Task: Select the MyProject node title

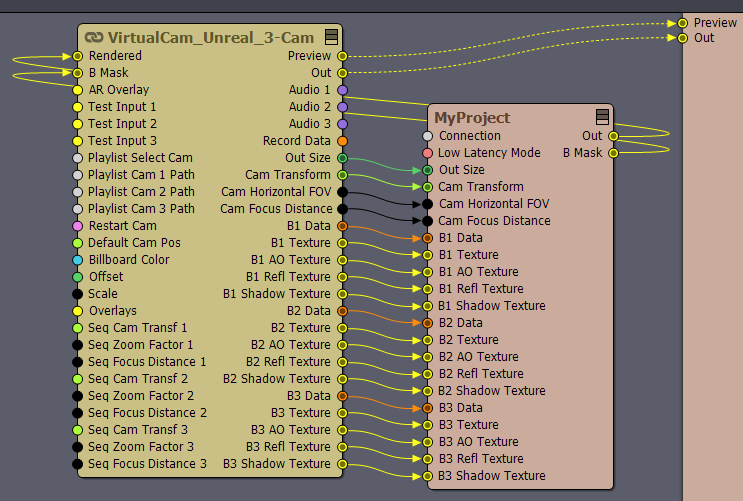Action: pyautogui.click(x=472, y=118)
